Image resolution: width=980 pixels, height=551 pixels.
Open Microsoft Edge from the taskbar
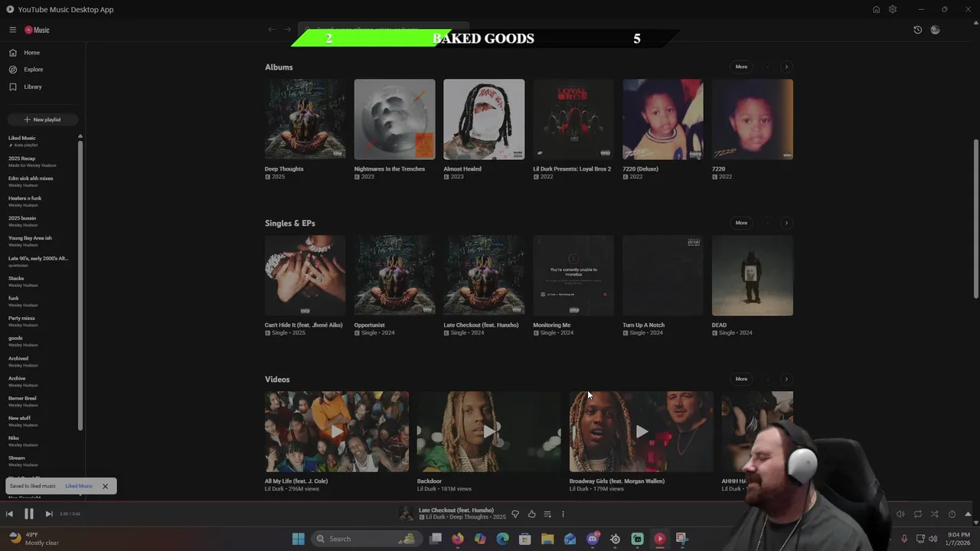pos(502,539)
